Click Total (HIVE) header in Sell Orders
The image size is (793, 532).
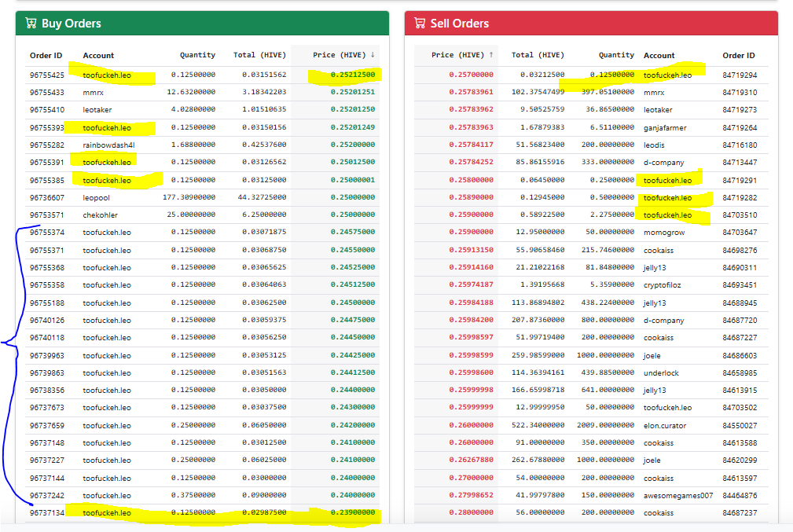tap(538, 55)
